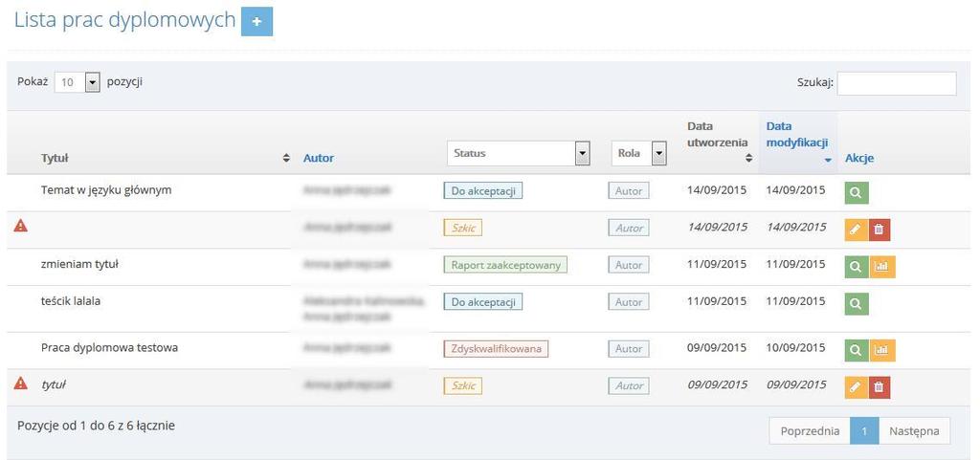Click 'Do akceptacji' badge of 'teścik lalala'

482,302
